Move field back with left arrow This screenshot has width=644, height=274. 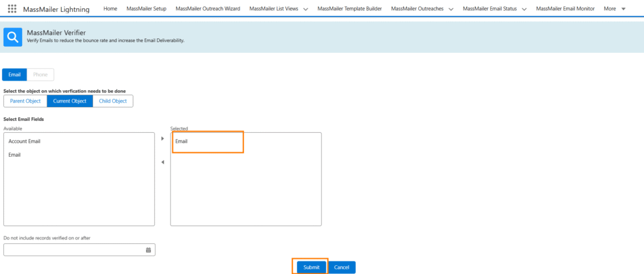pos(162,162)
